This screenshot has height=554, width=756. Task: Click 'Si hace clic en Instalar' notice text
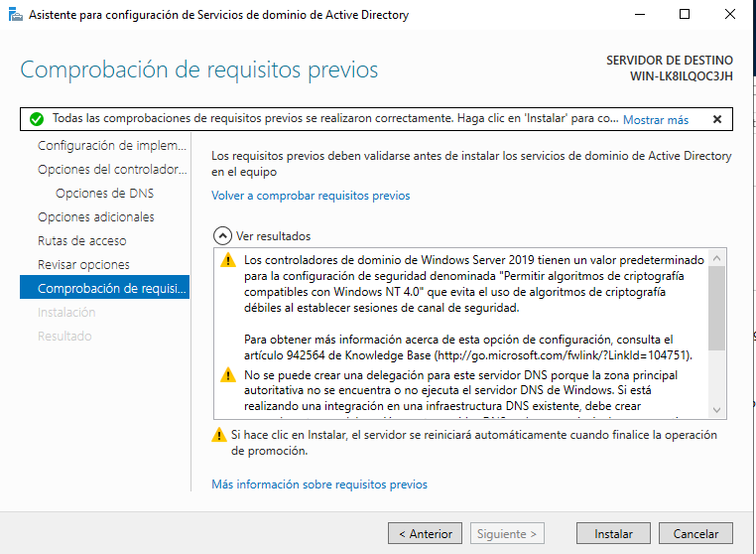pyautogui.click(x=474, y=443)
